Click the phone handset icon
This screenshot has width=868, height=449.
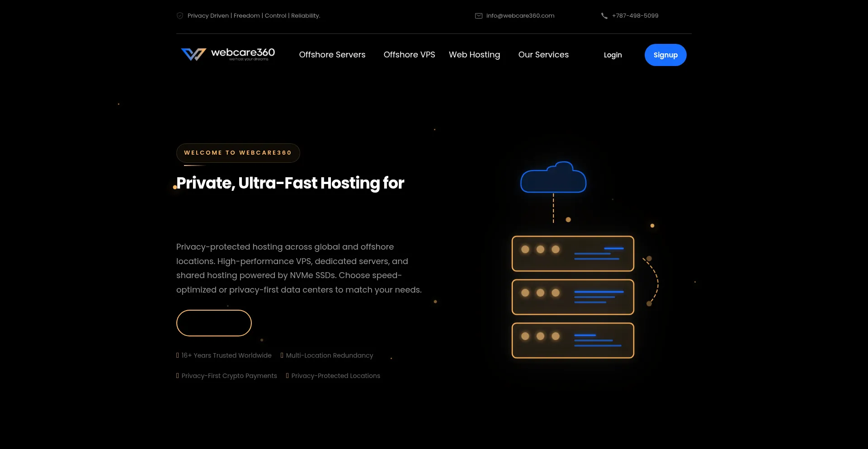[x=604, y=16]
